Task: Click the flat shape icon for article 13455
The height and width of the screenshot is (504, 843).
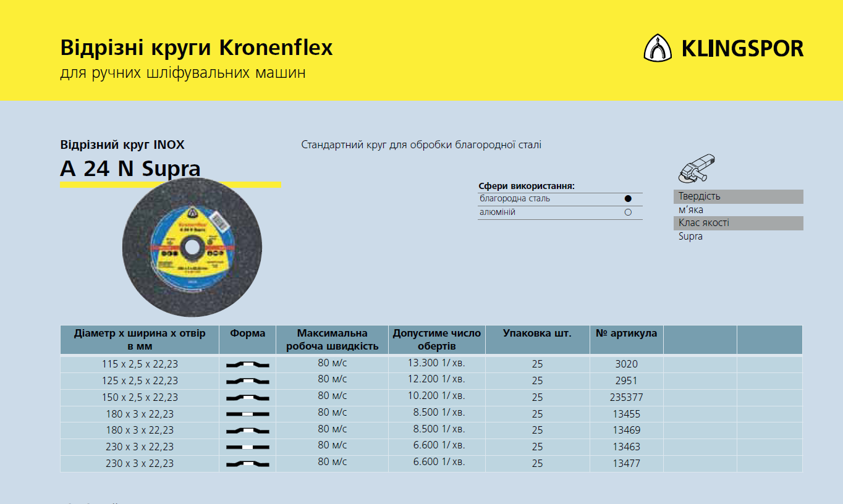Action: 248,414
